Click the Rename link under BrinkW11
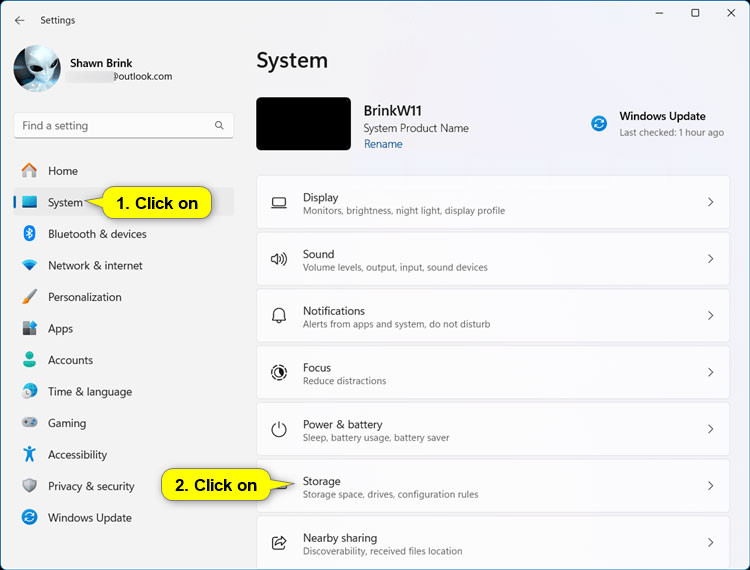The image size is (750, 570). point(383,144)
